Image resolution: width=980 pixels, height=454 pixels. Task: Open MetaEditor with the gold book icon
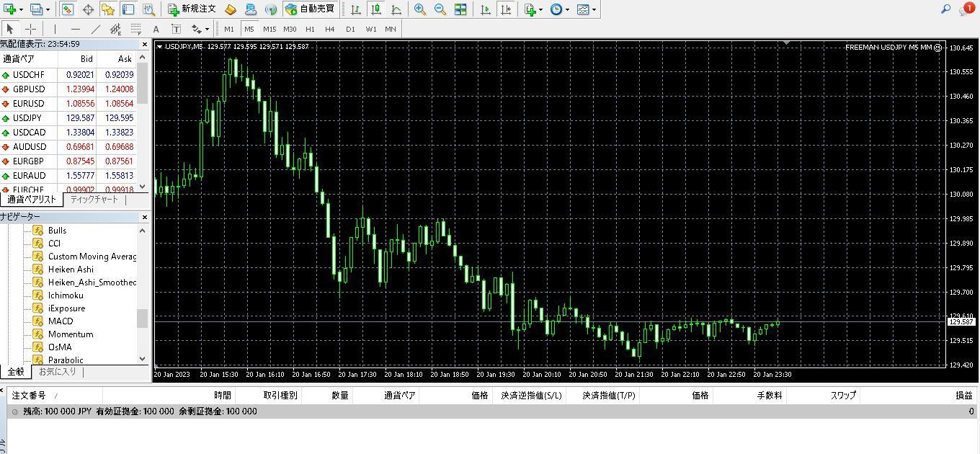231,9
